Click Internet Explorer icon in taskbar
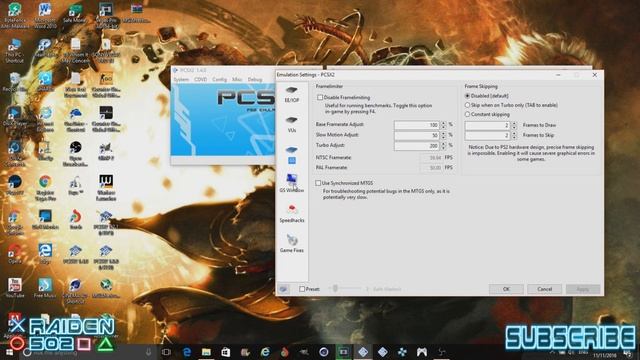 (265, 352)
